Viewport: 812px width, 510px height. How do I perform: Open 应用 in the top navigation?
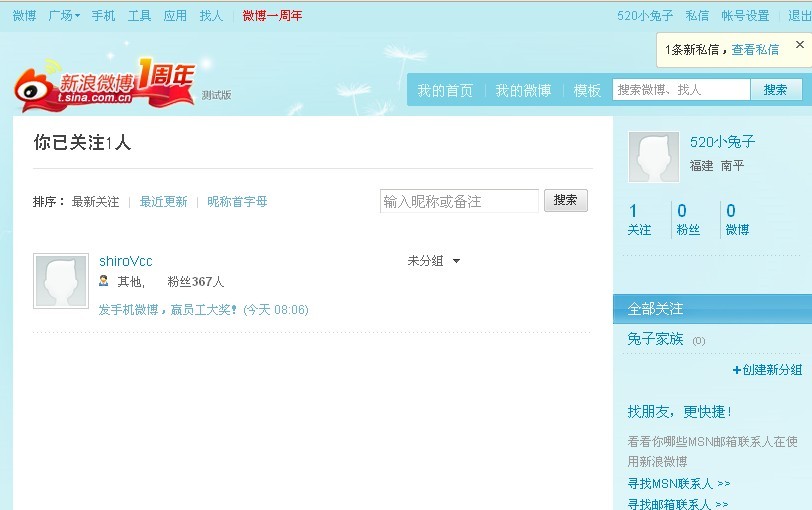[175, 16]
